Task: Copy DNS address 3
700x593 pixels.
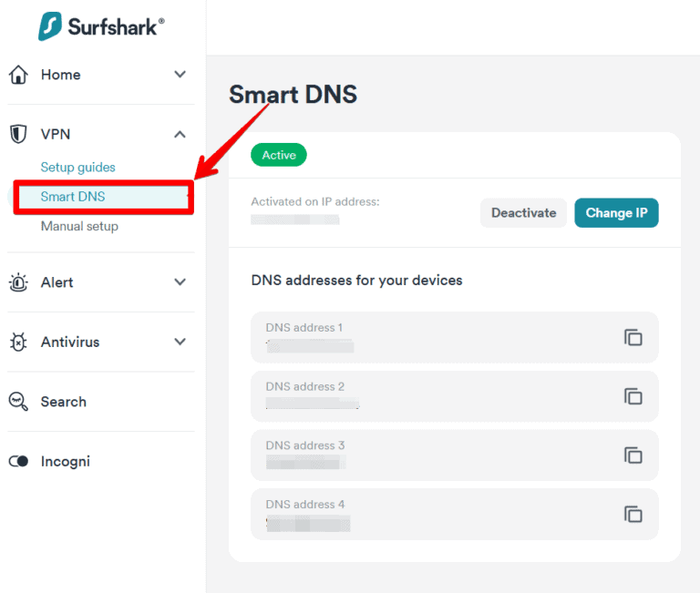Action: pyautogui.click(x=633, y=455)
